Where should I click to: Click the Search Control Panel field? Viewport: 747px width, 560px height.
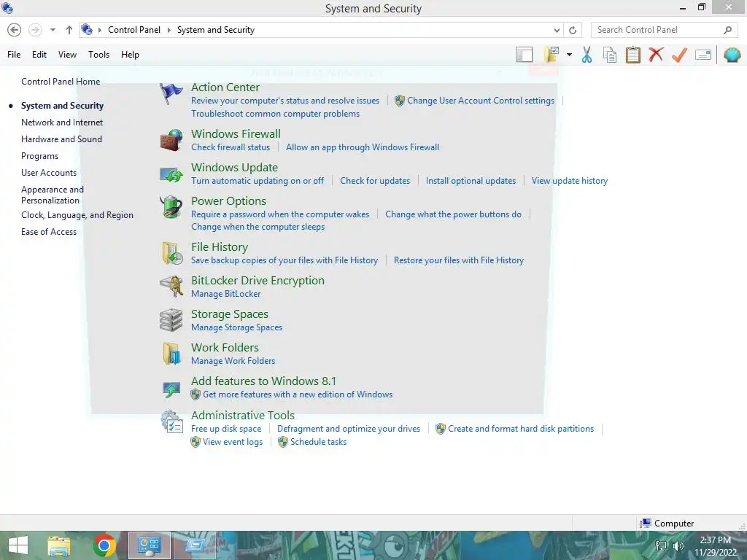tap(664, 30)
